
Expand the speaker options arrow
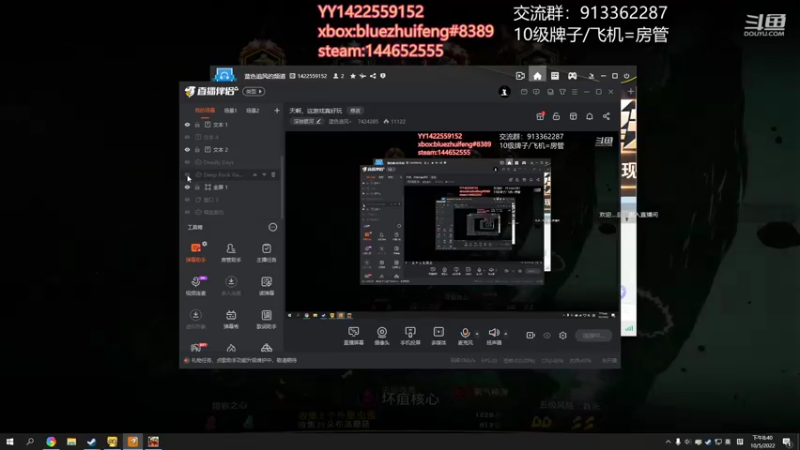point(506,334)
